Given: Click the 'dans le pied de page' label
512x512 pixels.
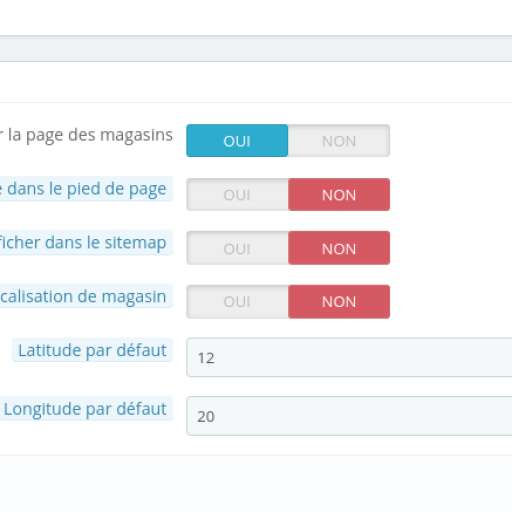Looking at the screenshot, I should click(x=86, y=189).
